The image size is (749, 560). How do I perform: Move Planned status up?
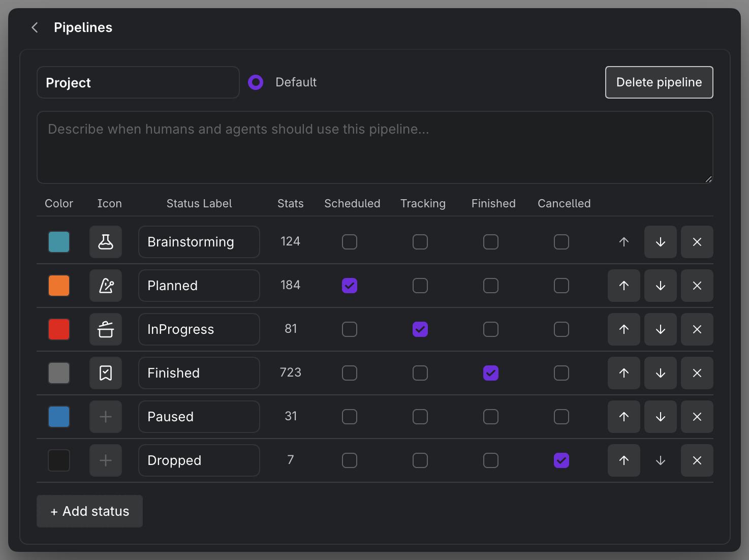624,286
